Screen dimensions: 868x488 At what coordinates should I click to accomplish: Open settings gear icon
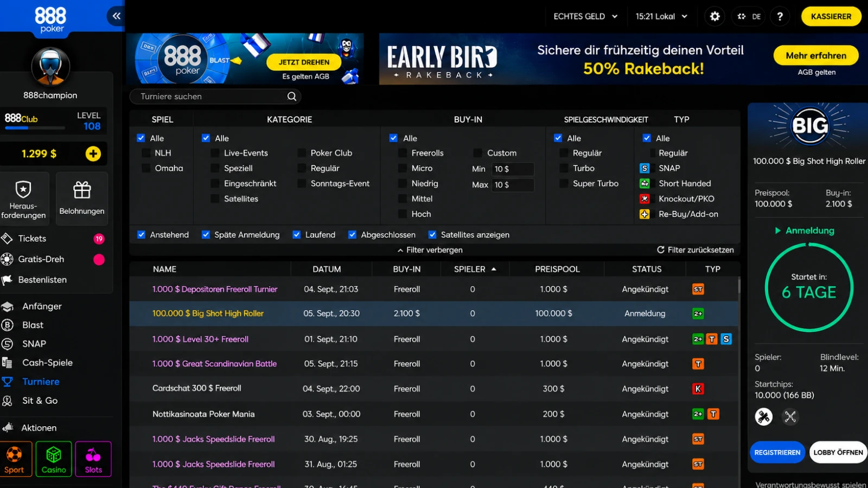715,16
